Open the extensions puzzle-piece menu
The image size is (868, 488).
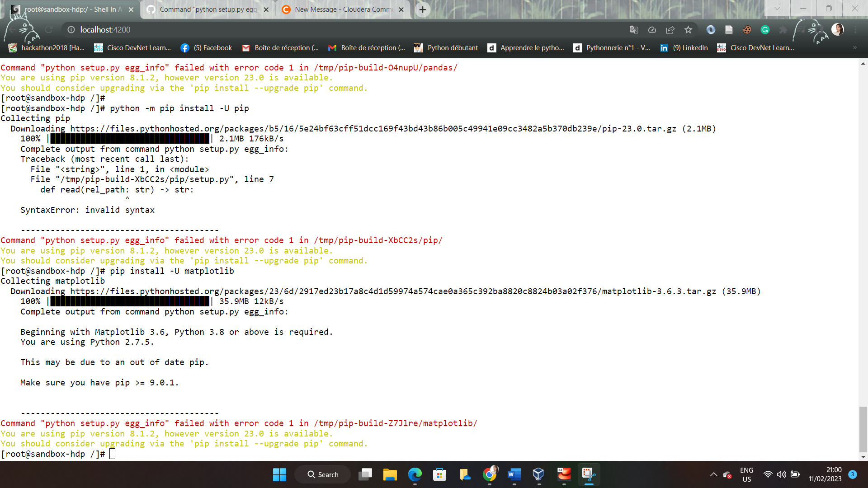(783, 30)
